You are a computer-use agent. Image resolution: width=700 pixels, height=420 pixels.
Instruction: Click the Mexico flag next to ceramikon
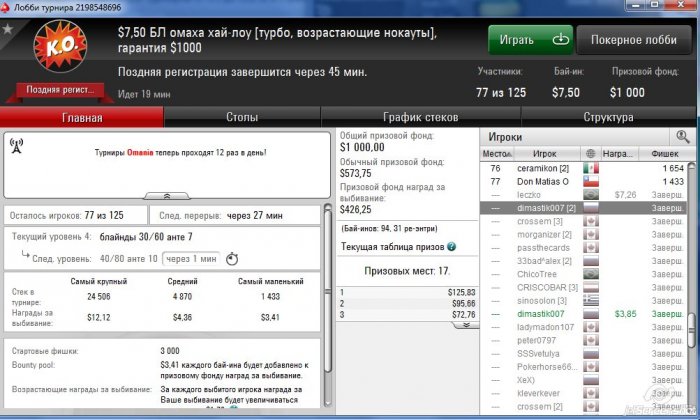tap(591, 168)
